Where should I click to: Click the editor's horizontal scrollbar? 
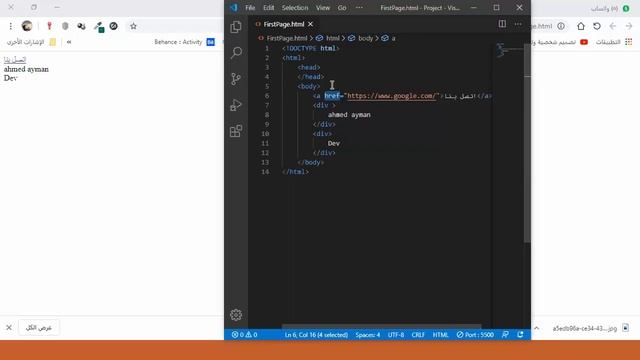[x=382, y=327]
